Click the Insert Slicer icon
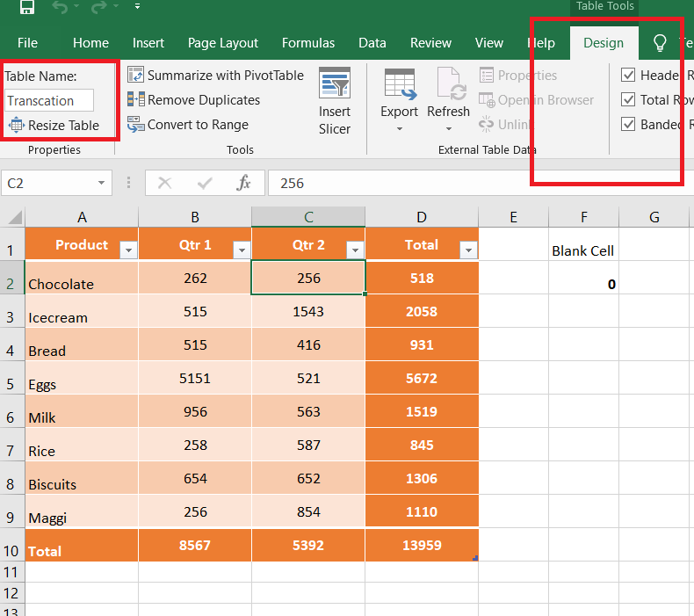The image size is (694, 616). 335,83
